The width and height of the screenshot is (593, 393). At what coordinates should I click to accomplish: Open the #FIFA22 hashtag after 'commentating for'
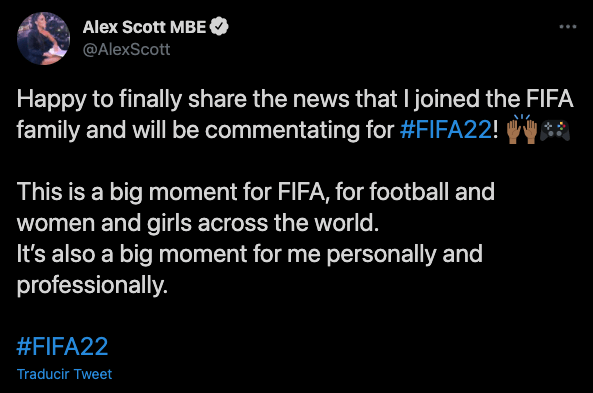[446, 130]
